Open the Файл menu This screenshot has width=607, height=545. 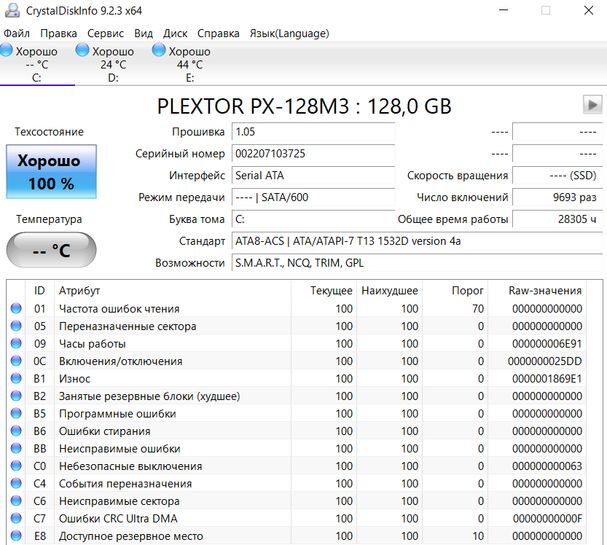(x=16, y=32)
